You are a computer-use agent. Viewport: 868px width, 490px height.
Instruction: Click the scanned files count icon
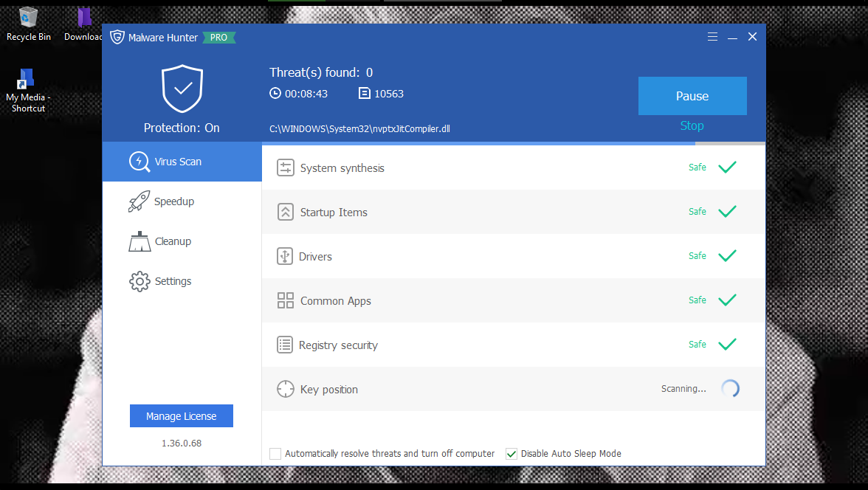click(x=365, y=93)
